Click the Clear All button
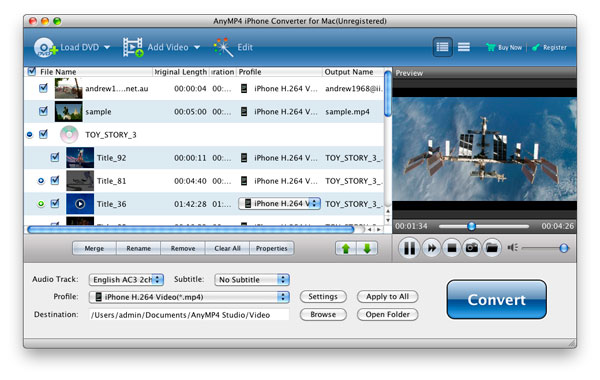600x380 pixels. [227, 248]
